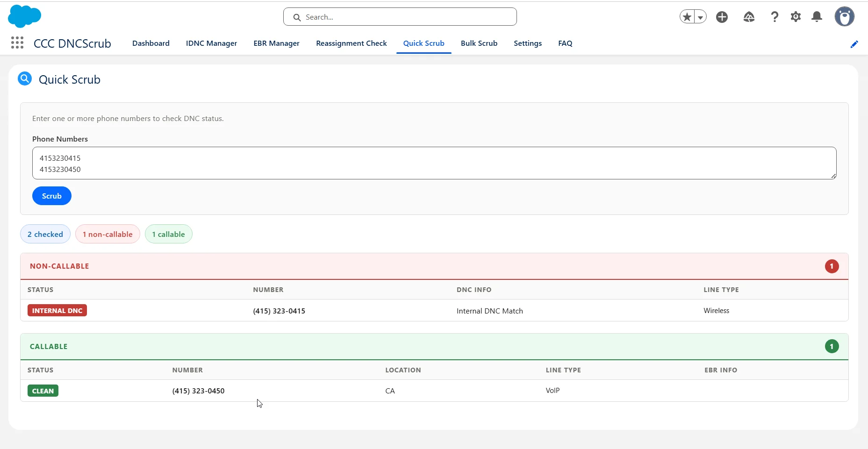Click the VoIP line type cell

point(552,391)
